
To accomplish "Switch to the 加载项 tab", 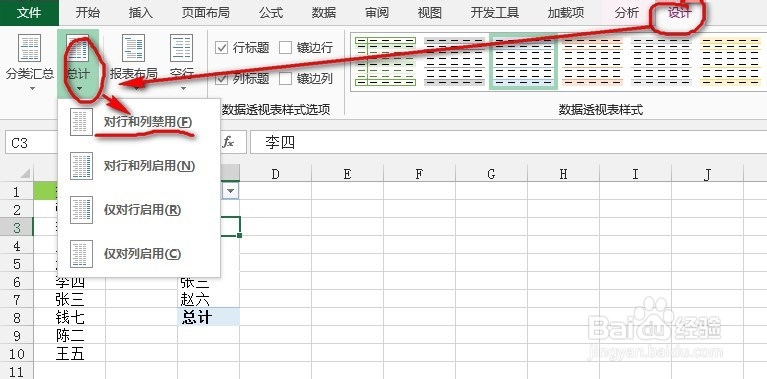I will 566,13.
